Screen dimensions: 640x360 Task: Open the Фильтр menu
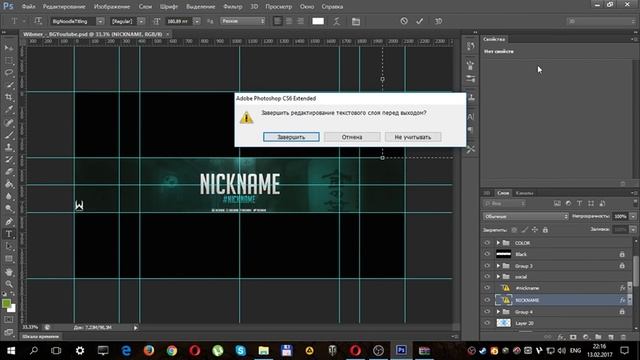click(x=233, y=7)
